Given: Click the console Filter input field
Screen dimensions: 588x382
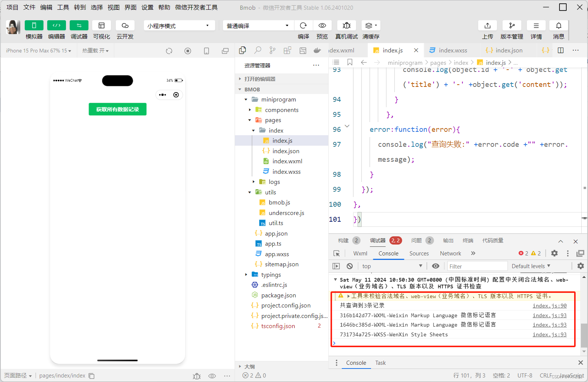Looking at the screenshot, I should 477,266.
